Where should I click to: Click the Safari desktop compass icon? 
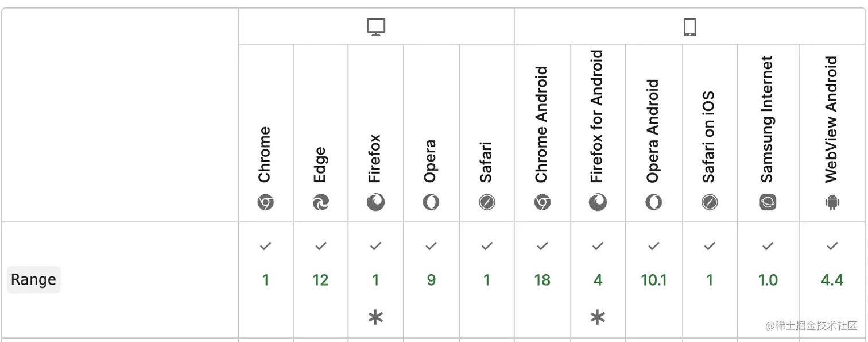click(487, 202)
